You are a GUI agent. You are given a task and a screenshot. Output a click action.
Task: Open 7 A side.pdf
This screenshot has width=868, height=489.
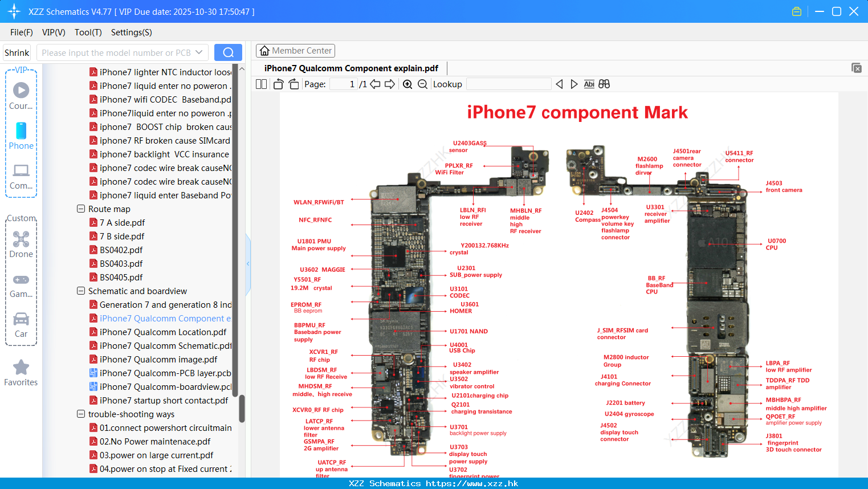coord(117,222)
